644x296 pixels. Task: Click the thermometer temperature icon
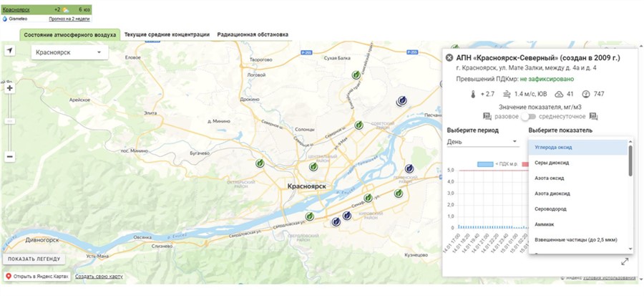473,94
